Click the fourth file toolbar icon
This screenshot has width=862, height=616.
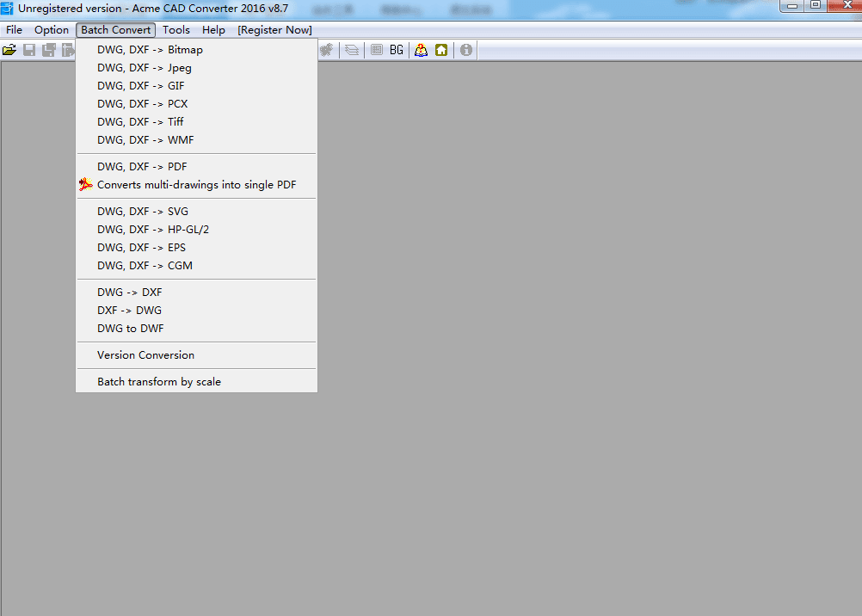pos(67,49)
